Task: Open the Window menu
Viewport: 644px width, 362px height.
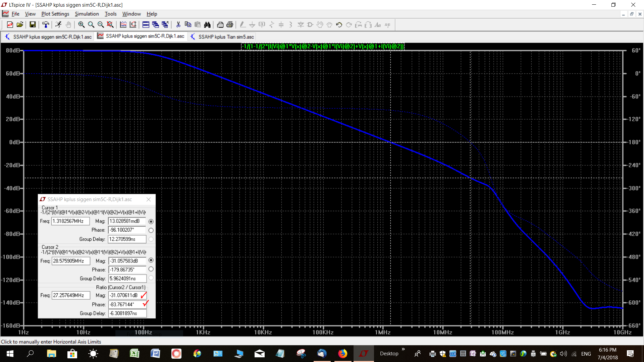Action: click(x=131, y=14)
